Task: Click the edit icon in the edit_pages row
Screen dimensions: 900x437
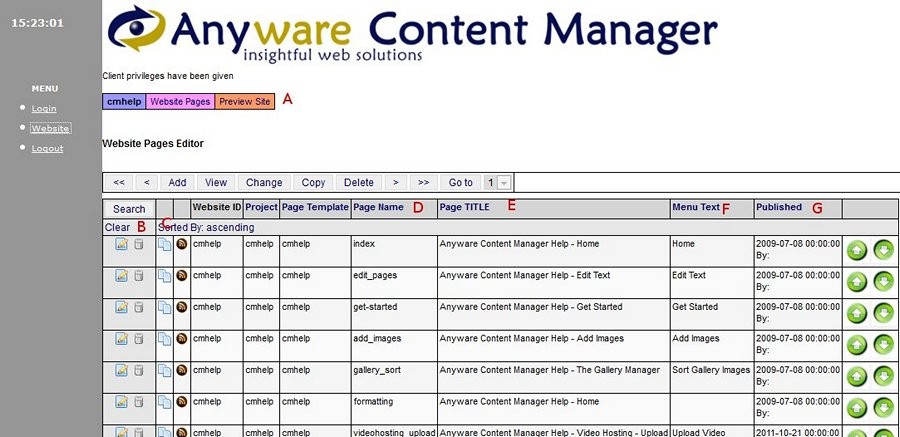Action: [x=121, y=276]
